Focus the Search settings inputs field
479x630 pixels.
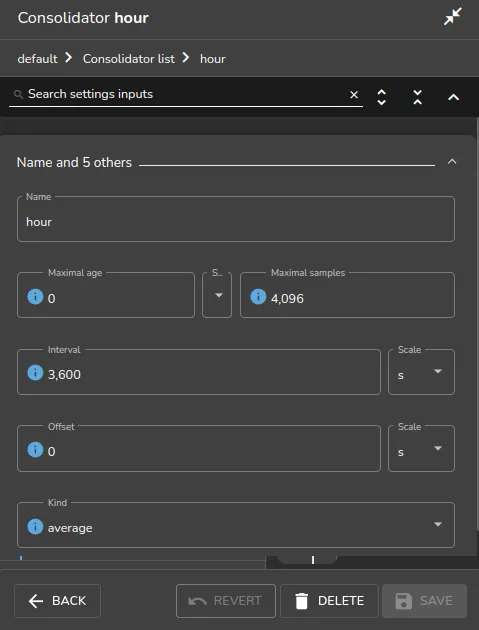(185, 94)
